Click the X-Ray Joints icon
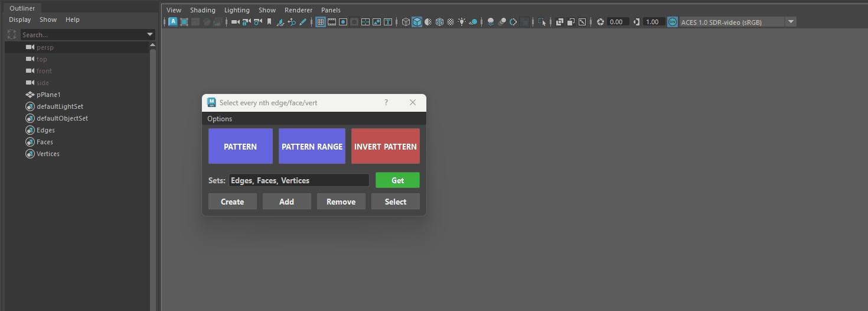Viewport: 868px width, 311px height. point(582,22)
